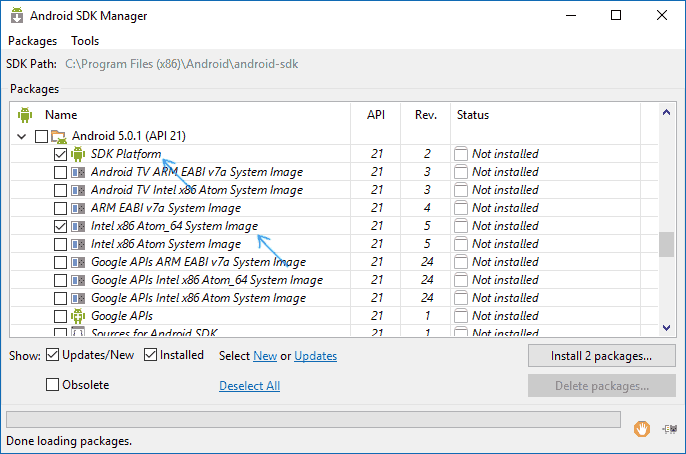Image resolution: width=686 pixels, height=454 pixels.
Task: Click the scrollbar down arrow
Action: pos(666,328)
